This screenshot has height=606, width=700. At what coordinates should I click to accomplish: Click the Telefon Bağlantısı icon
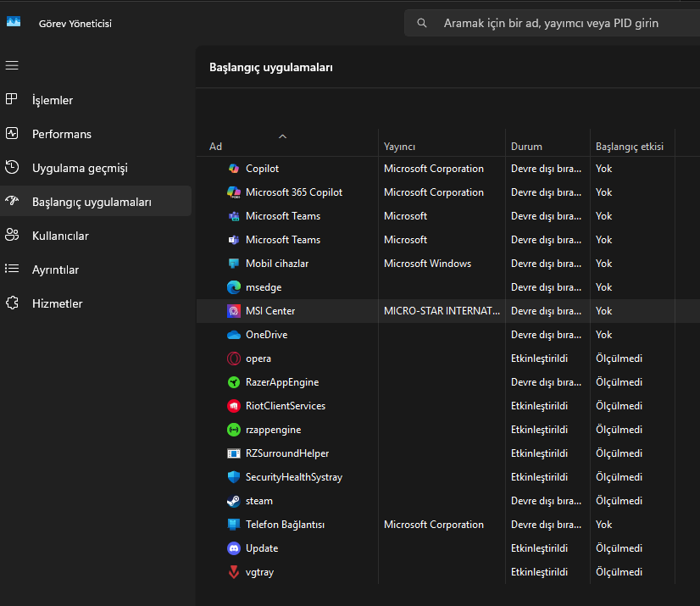(234, 525)
